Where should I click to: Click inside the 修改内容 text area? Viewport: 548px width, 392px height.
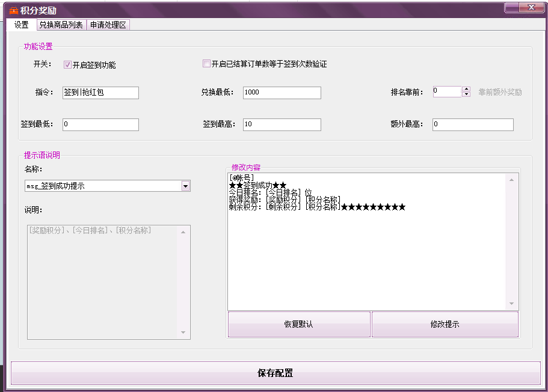pyautogui.click(x=367, y=253)
